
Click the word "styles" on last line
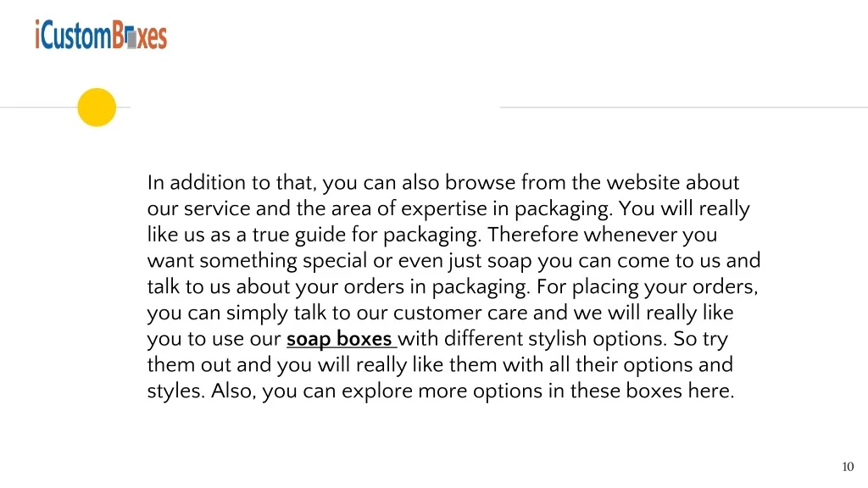click(174, 392)
